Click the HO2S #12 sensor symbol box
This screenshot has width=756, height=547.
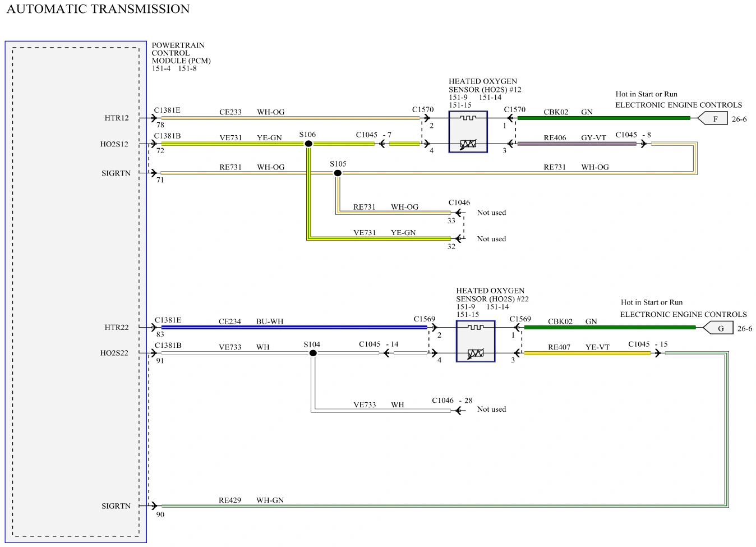(x=468, y=132)
